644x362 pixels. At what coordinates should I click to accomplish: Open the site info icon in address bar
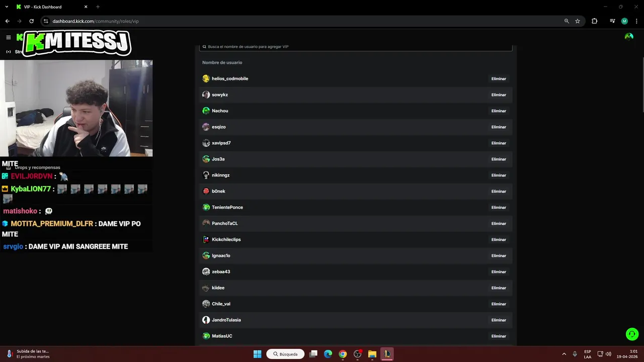[x=46, y=21]
